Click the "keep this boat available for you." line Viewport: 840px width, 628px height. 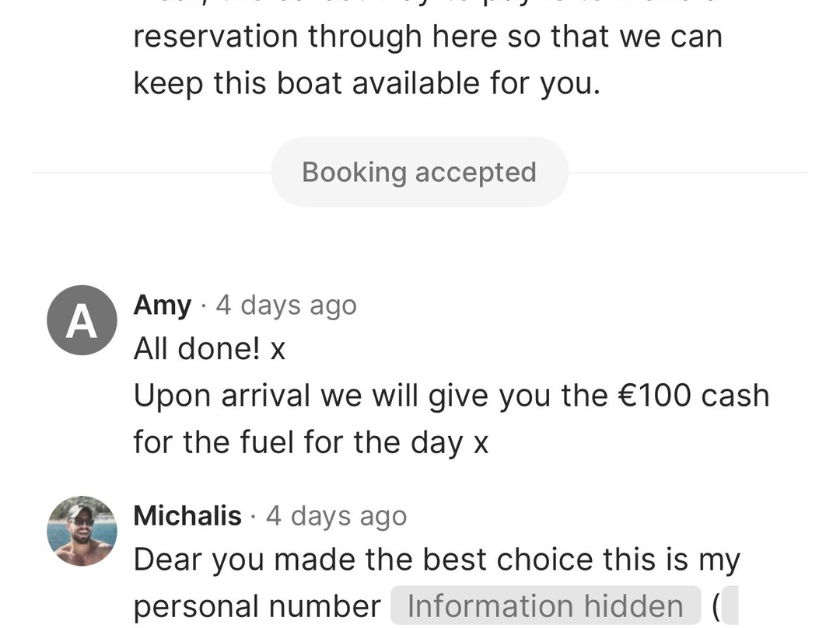tap(366, 83)
